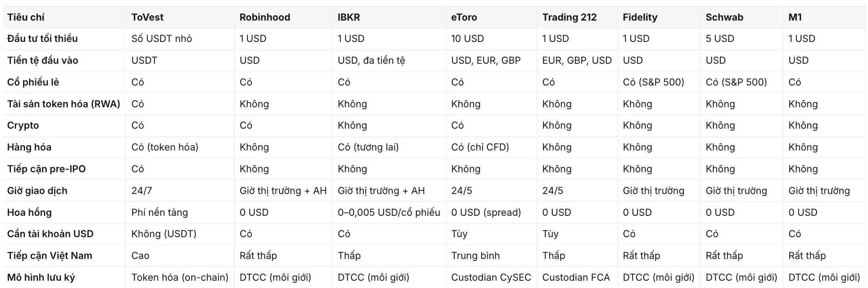
Task: Select the Fidelity column header
Action: tap(640, 17)
